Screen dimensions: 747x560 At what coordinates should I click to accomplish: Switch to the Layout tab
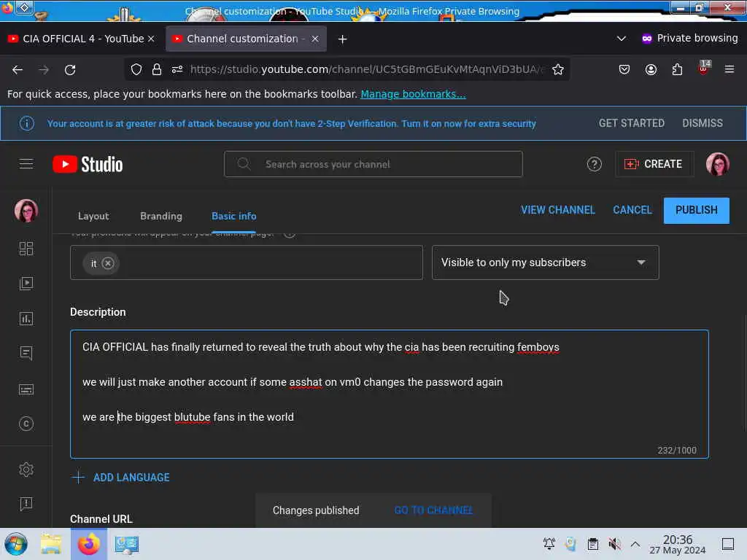[x=93, y=216]
